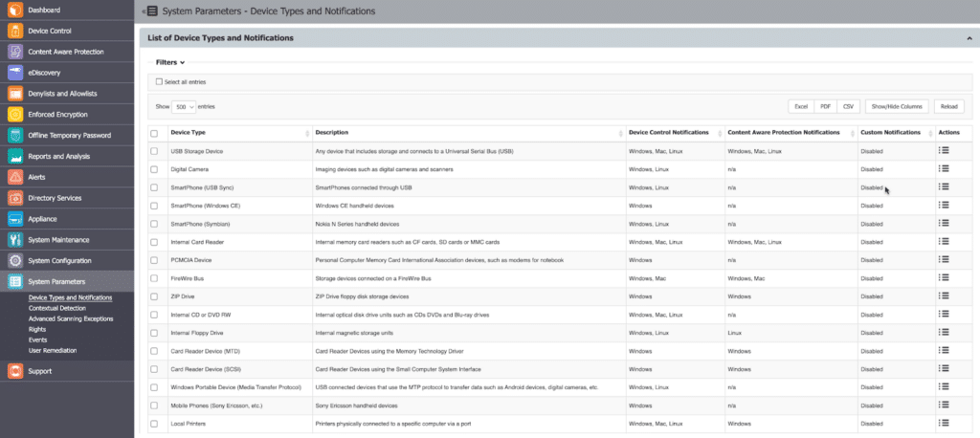Image resolution: width=980 pixels, height=438 pixels.
Task: Tick the checkbox for USB Storage Device
Action: [154, 151]
